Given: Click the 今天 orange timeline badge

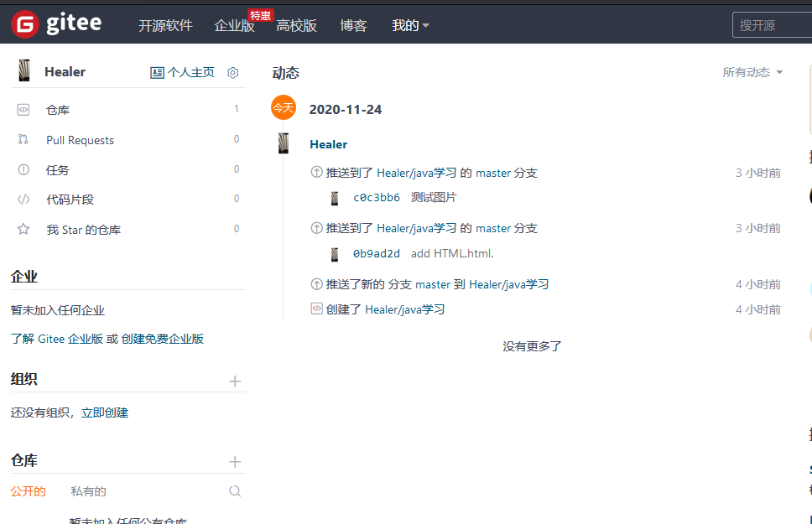Looking at the screenshot, I should [x=284, y=107].
